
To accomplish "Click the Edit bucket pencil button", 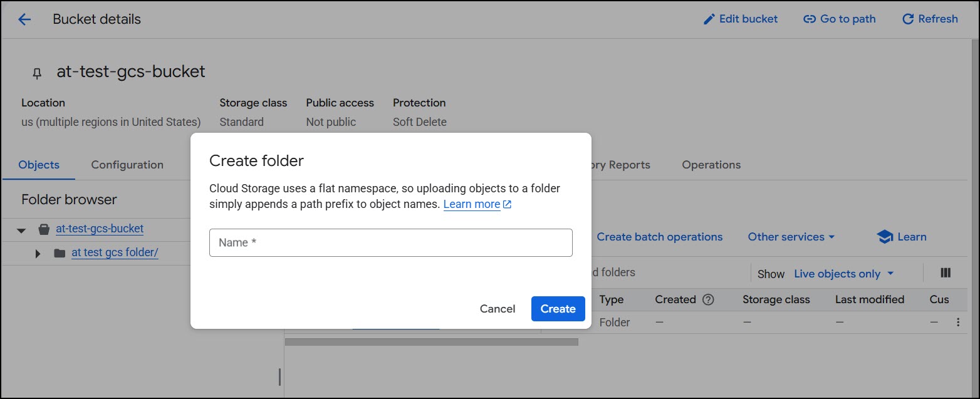I will click(741, 19).
